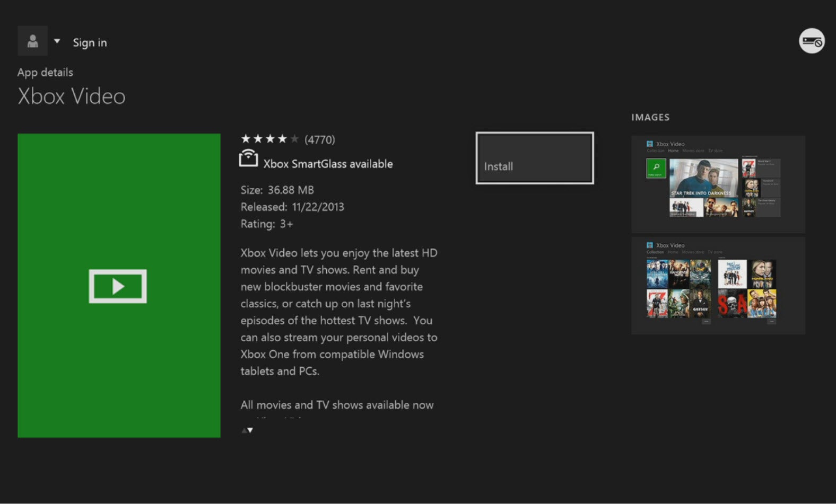
Task: Click the Install button
Action: click(x=535, y=158)
